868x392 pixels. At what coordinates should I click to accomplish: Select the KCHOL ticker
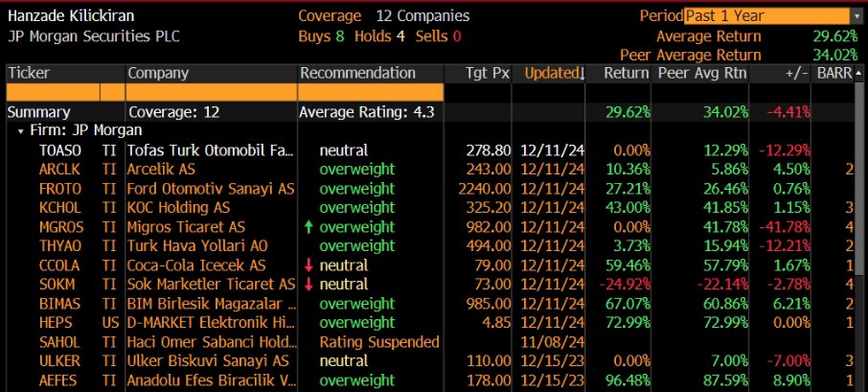pyautogui.click(x=59, y=208)
